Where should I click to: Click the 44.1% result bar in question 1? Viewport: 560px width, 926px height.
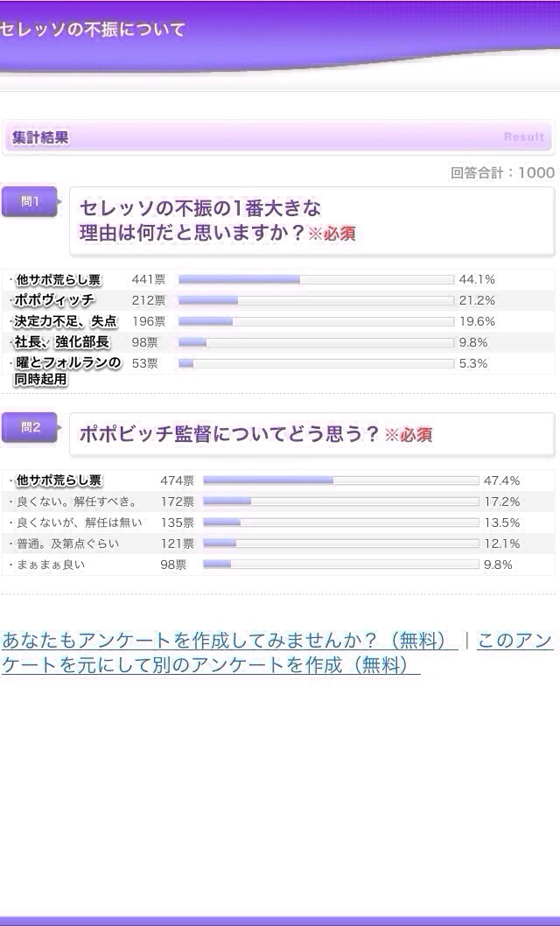click(x=316, y=280)
